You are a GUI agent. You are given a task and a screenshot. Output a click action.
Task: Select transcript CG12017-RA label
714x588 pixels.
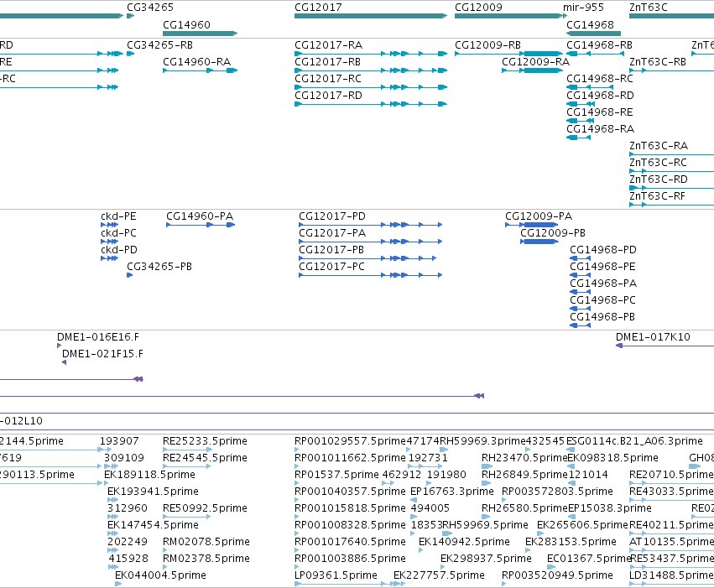pos(328,45)
